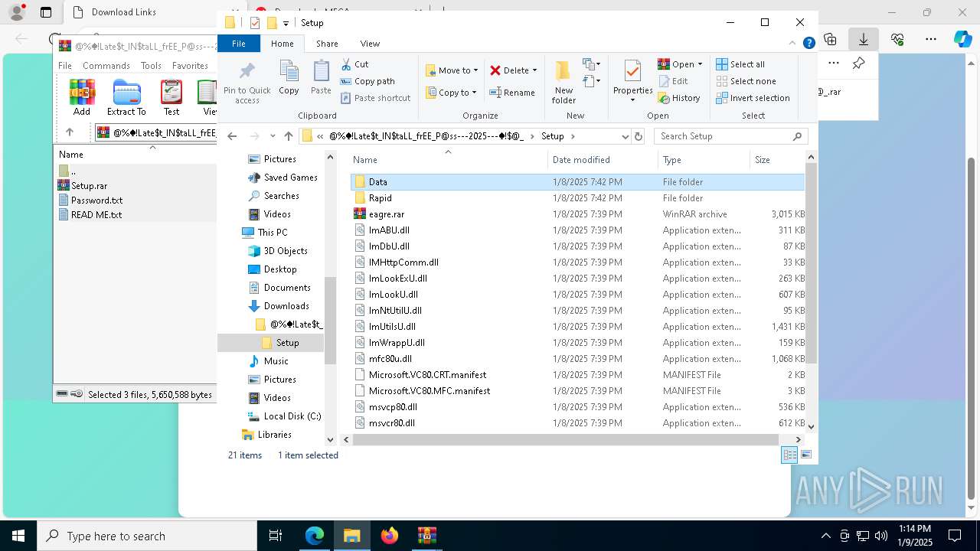980x551 pixels.
Task: Click horizontal scrollbar in file list
Action: pos(566,439)
